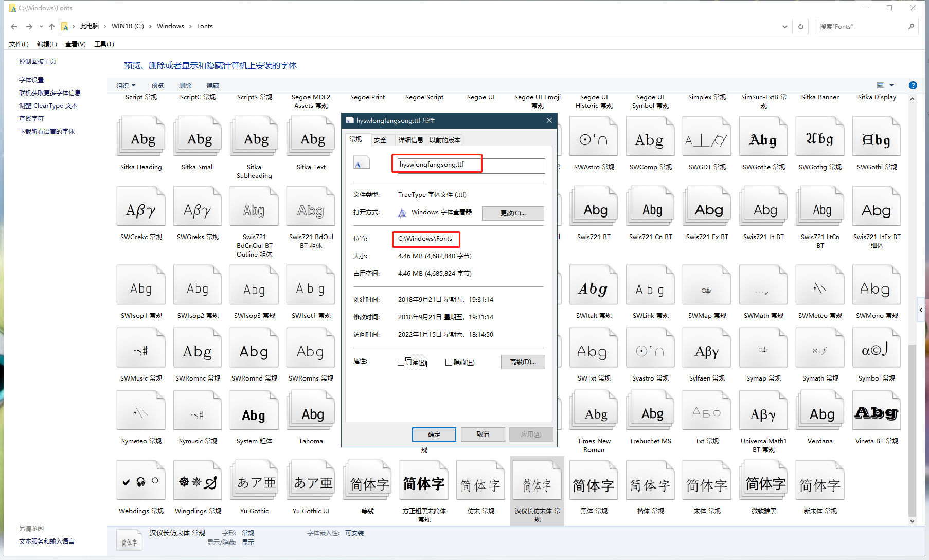The height and width of the screenshot is (560, 929).
Task: Select the Verdana font icon
Action: click(x=820, y=410)
